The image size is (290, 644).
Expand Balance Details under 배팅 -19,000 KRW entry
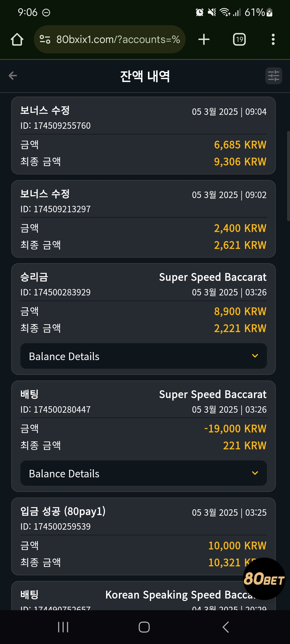(x=144, y=473)
